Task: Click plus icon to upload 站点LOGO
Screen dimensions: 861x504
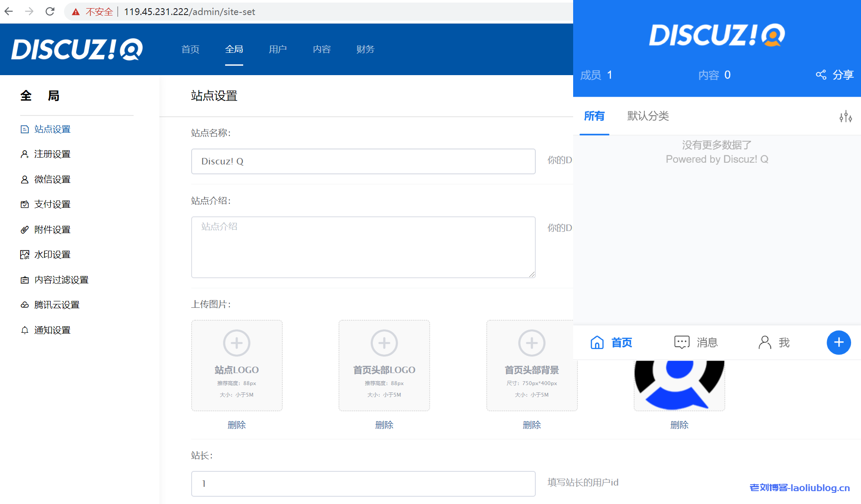Action: [236, 343]
